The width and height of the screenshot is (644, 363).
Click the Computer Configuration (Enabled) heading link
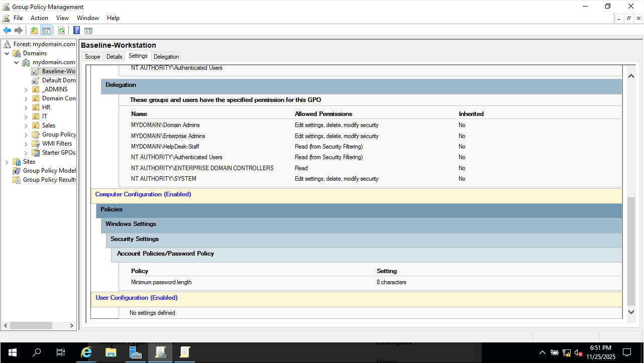[143, 194]
